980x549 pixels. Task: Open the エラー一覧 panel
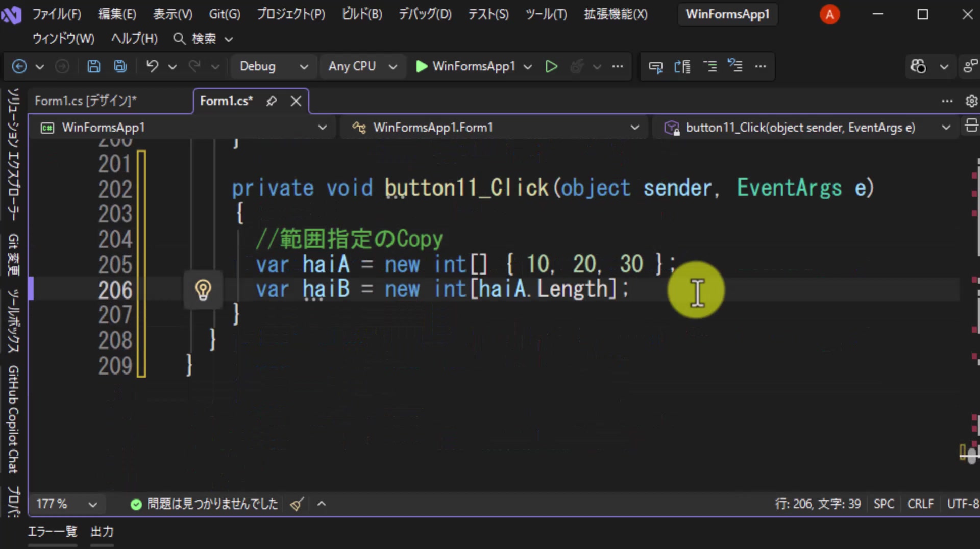pos(52,532)
